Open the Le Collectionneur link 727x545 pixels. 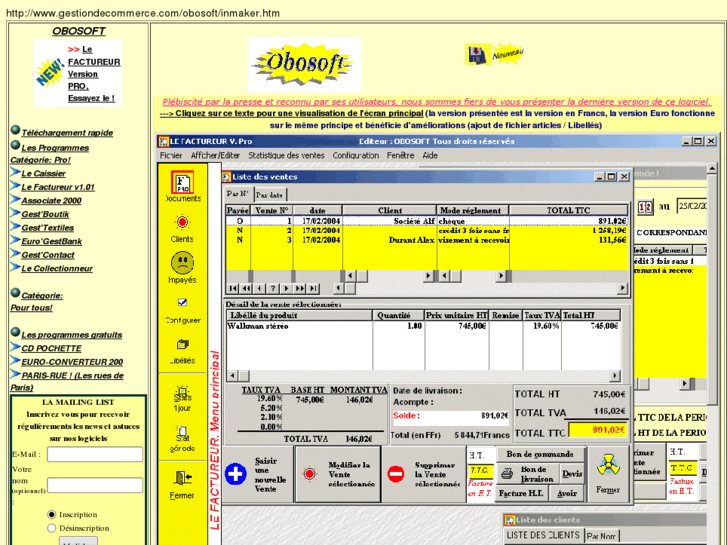[x=57, y=269]
